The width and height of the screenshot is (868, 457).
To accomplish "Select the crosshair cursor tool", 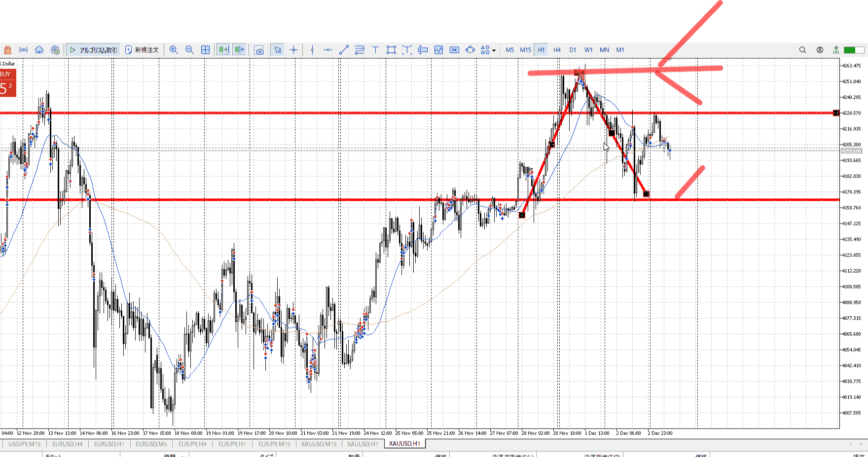I will (x=293, y=50).
